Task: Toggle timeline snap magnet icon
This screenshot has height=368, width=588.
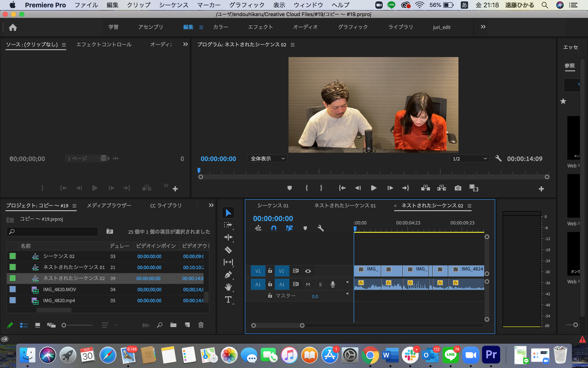Action: point(274,228)
